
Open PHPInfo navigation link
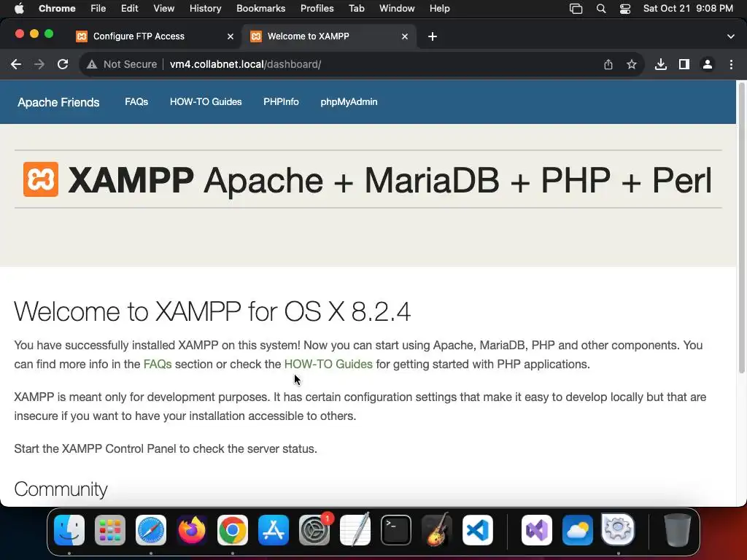coord(281,102)
